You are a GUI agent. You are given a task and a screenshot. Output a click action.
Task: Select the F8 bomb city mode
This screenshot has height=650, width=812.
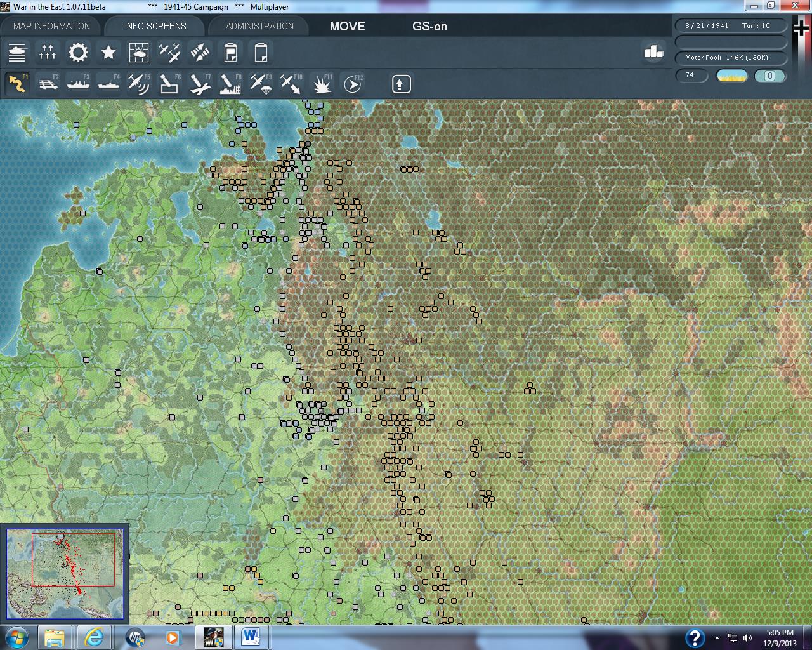click(x=230, y=84)
